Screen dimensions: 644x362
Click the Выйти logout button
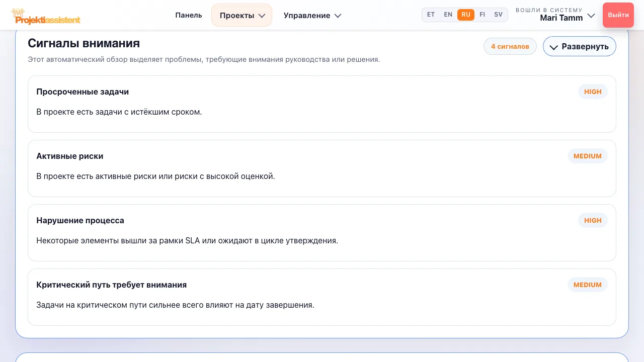(x=618, y=15)
